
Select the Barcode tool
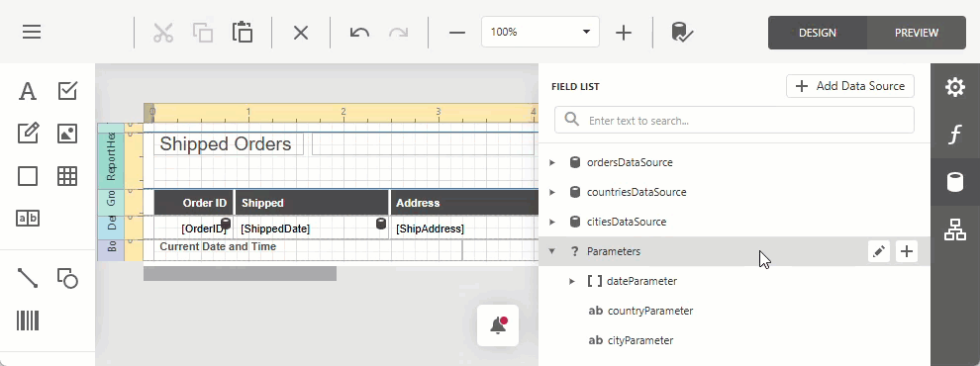tap(28, 320)
